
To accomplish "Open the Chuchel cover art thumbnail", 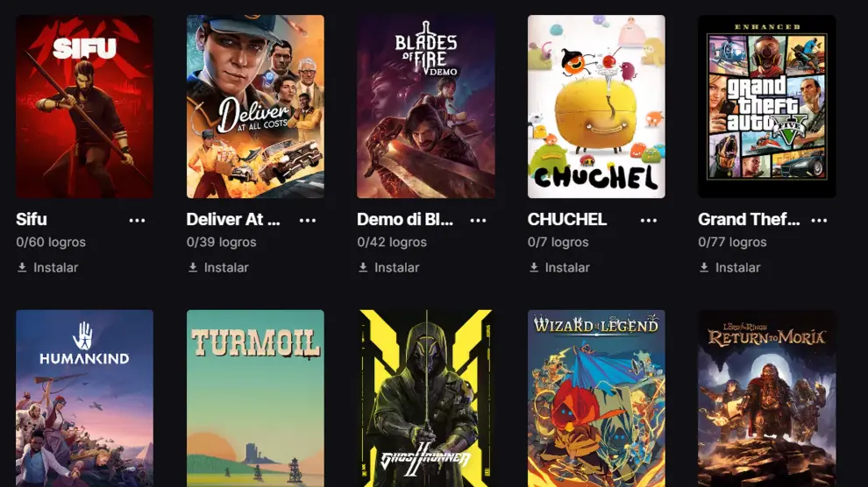I will coord(596,107).
